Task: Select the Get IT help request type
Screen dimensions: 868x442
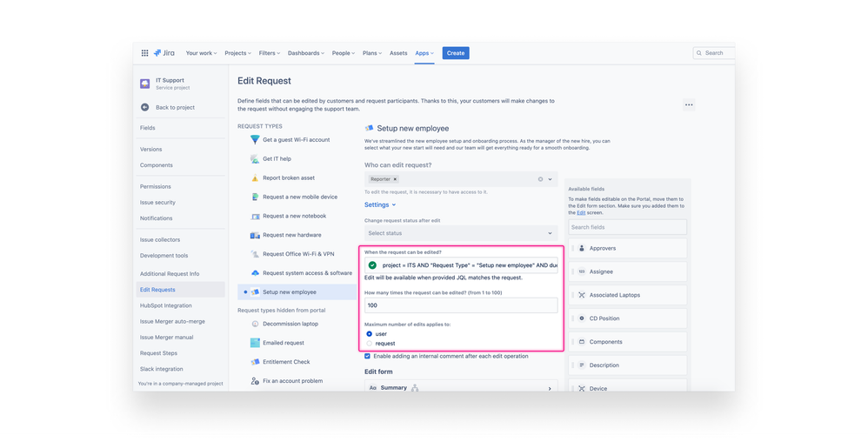Action: pos(277,159)
